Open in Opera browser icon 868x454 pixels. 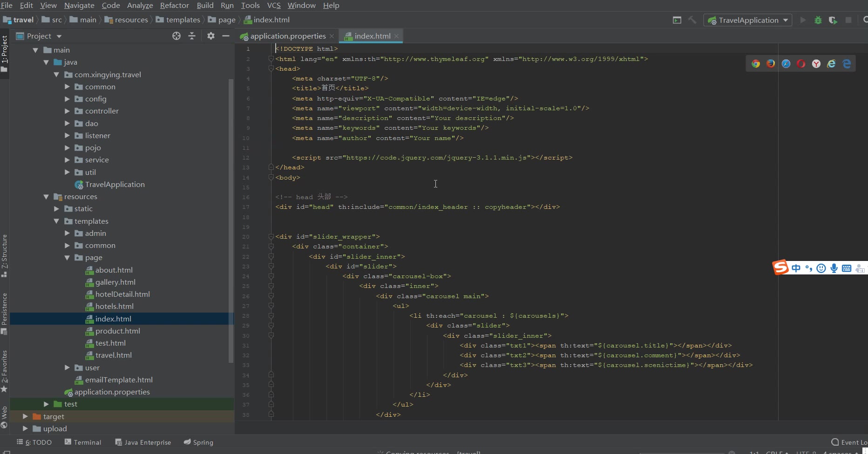pyautogui.click(x=801, y=64)
